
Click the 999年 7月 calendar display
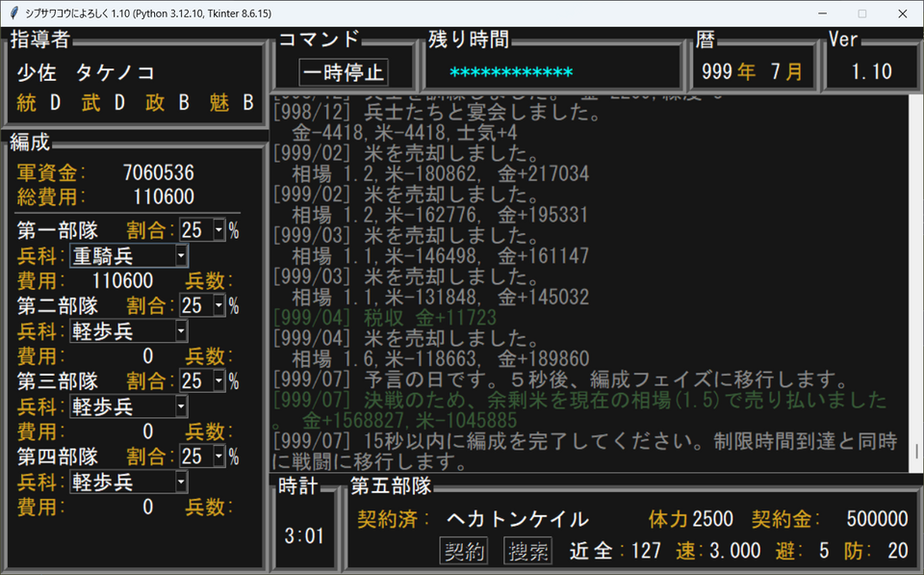tap(752, 72)
